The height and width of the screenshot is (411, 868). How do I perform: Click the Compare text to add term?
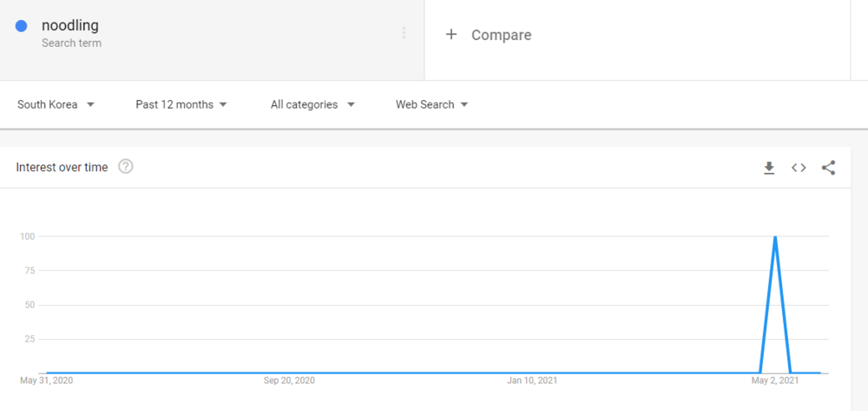point(501,35)
